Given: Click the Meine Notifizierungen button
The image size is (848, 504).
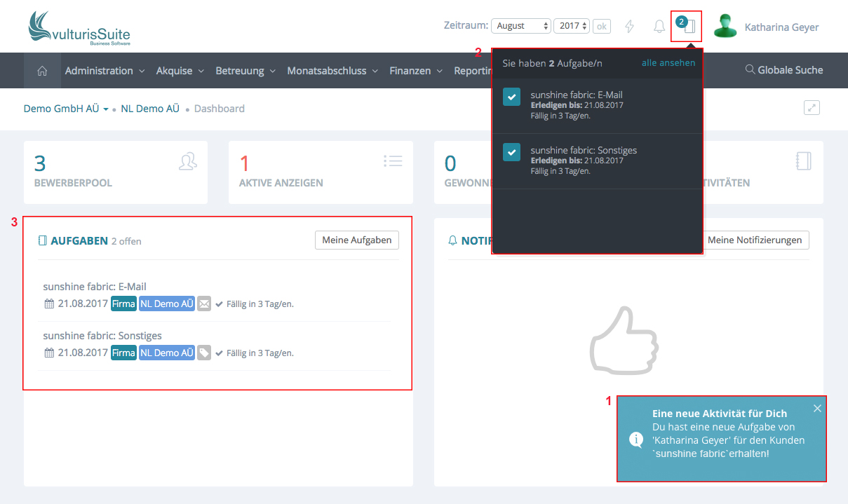Looking at the screenshot, I should click(754, 240).
